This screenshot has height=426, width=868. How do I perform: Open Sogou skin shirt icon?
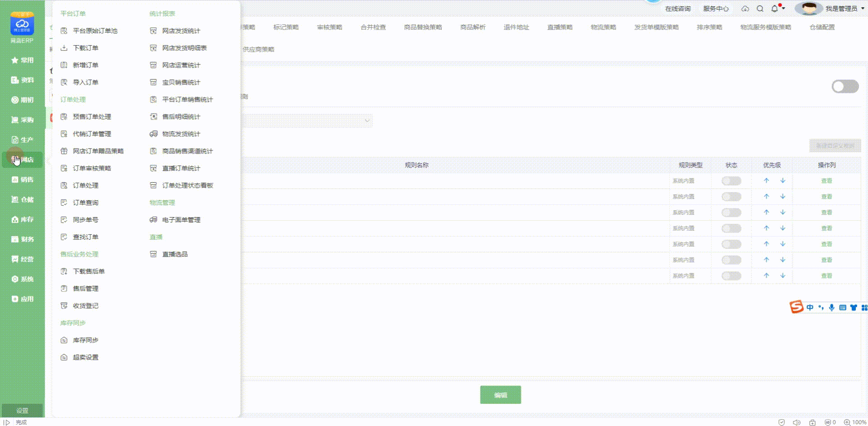point(853,307)
